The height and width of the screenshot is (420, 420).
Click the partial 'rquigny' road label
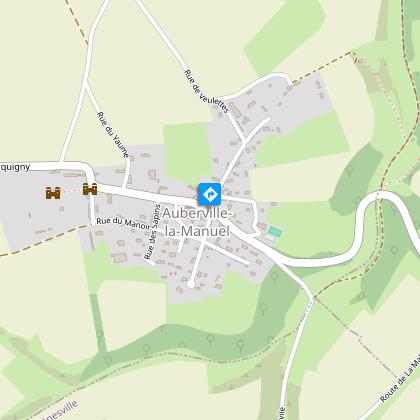(x=15, y=167)
